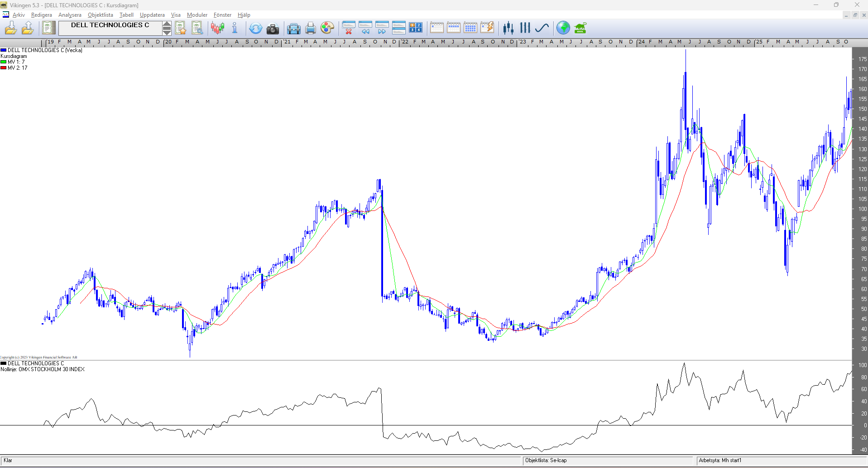Switch to candlestick chart type
The height and width of the screenshot is (468, 868).
pyautogui.click(x=508, y=28)
